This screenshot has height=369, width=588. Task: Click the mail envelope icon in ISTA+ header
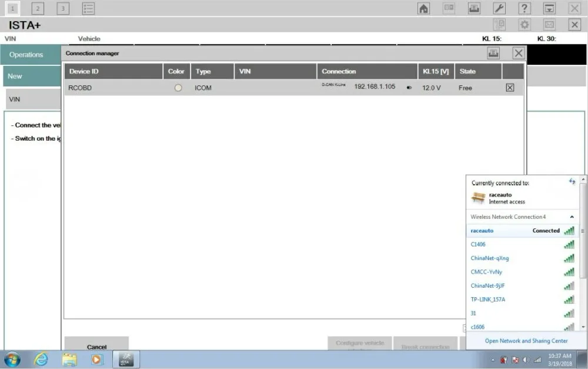(549, 25)
